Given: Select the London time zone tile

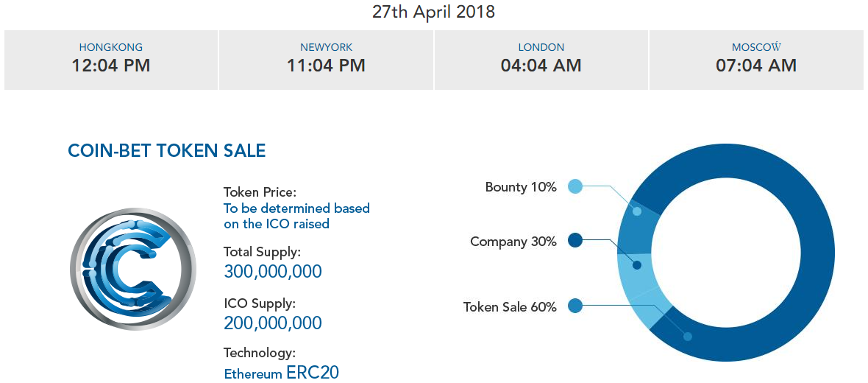Looking at the screenshot, I should click(x=541, y=60).
